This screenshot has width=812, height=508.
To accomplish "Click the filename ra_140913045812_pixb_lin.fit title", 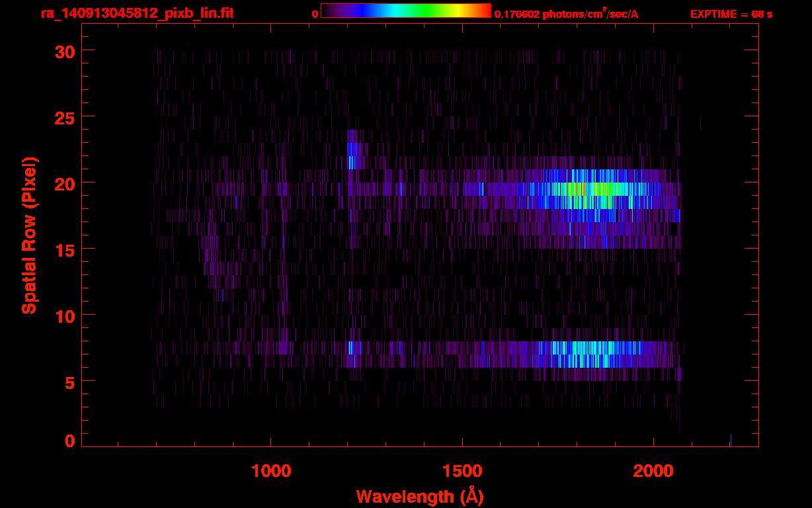I will (x=136, y=13).
